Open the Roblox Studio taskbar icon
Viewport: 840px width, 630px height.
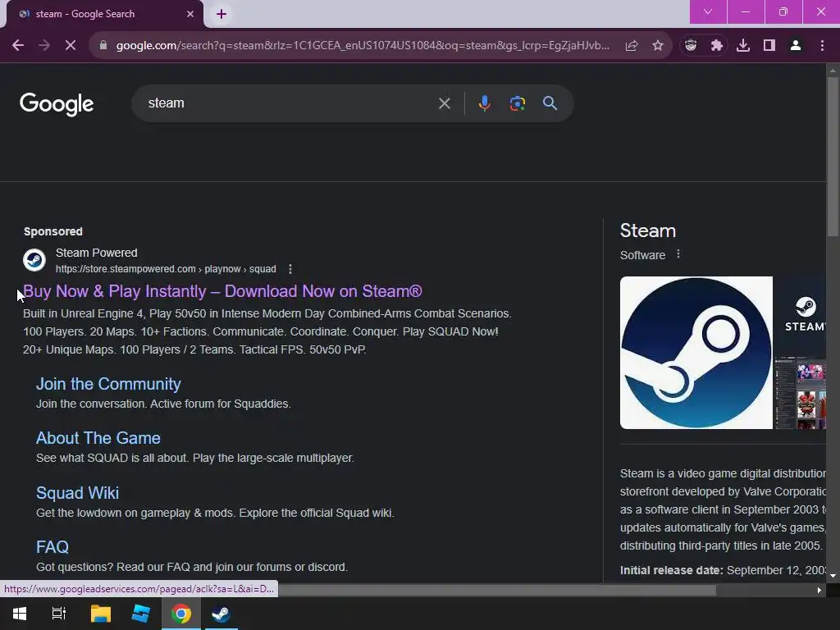(x=141, y=614)
